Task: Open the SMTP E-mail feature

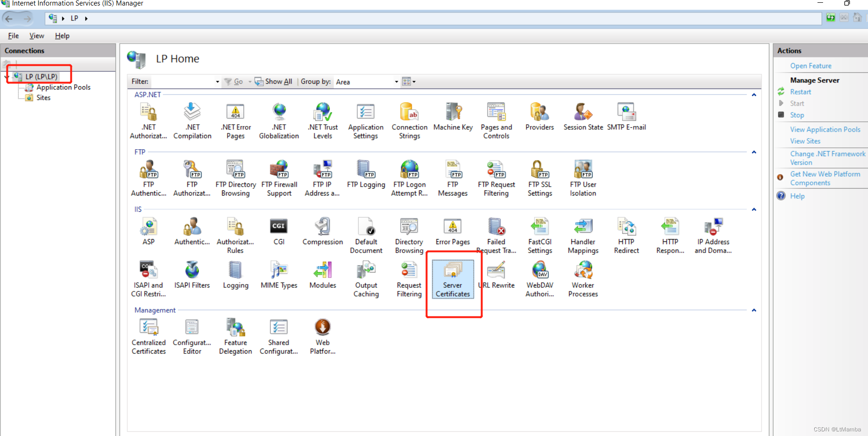Action: click(x=626, y=117)
